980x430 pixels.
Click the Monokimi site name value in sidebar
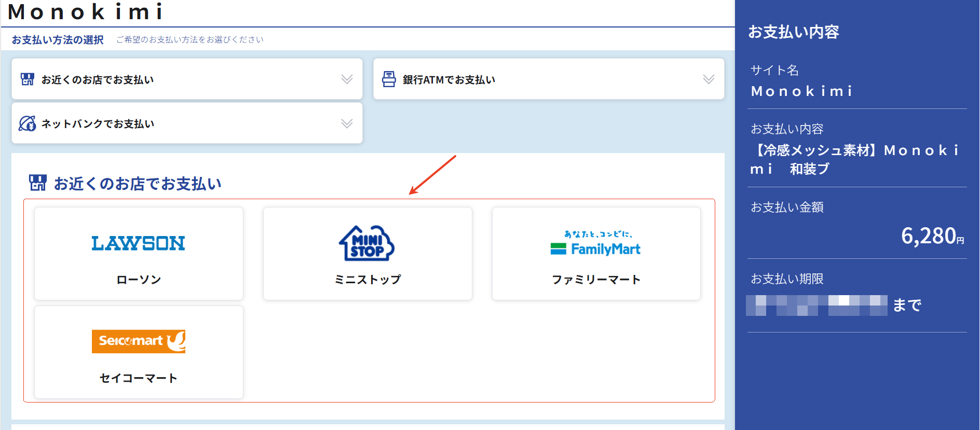[802, 91]
